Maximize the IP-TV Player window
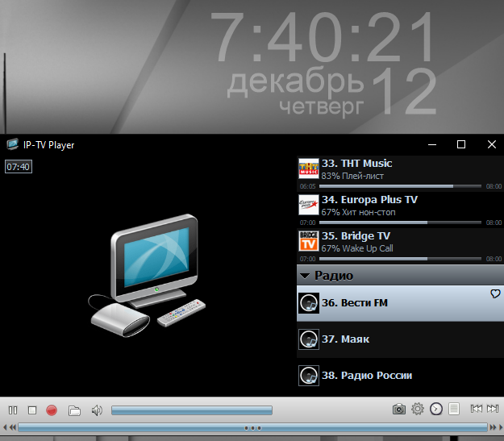This screenshot has height=441, width=504. click(x=461, y=144)
